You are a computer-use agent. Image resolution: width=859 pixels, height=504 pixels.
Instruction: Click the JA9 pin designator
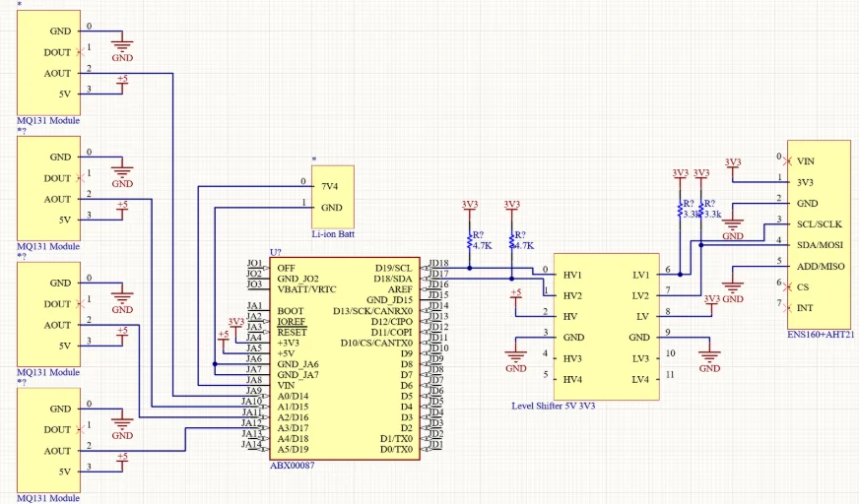(253, 391)
